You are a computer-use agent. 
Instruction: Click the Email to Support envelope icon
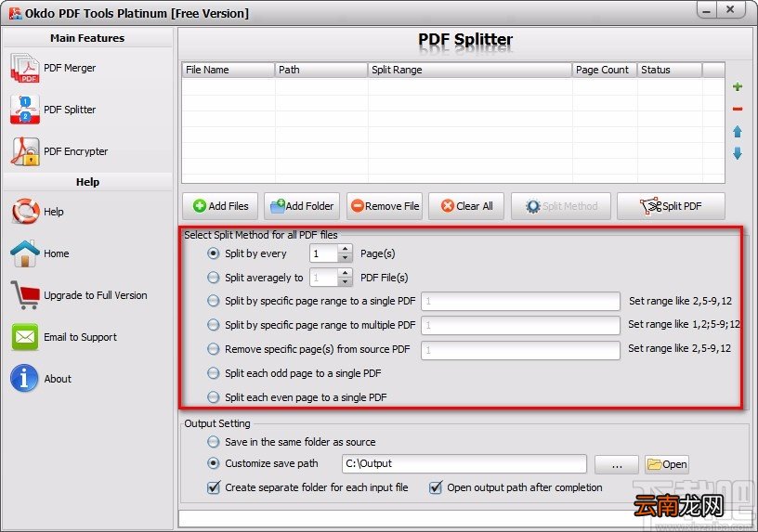[x=25, y=337]
